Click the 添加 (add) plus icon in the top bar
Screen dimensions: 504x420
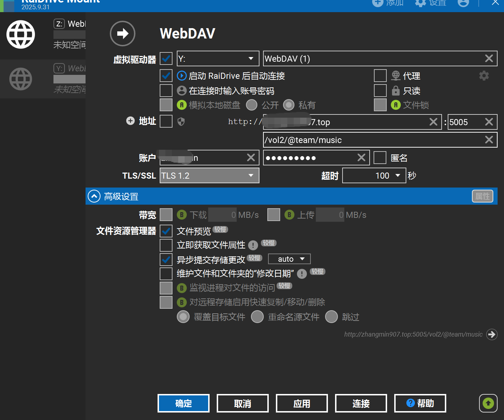pyautogui.click(x=377, y=3)
